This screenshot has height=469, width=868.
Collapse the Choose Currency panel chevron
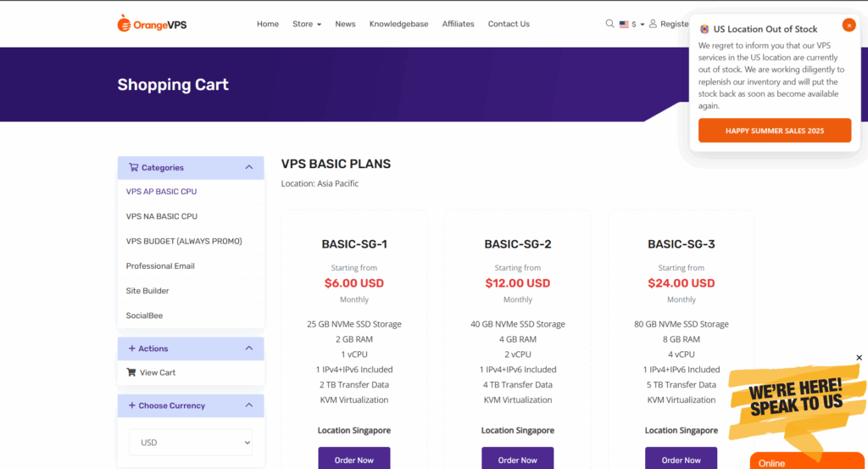pyautogui.click(x=249, y=405)
